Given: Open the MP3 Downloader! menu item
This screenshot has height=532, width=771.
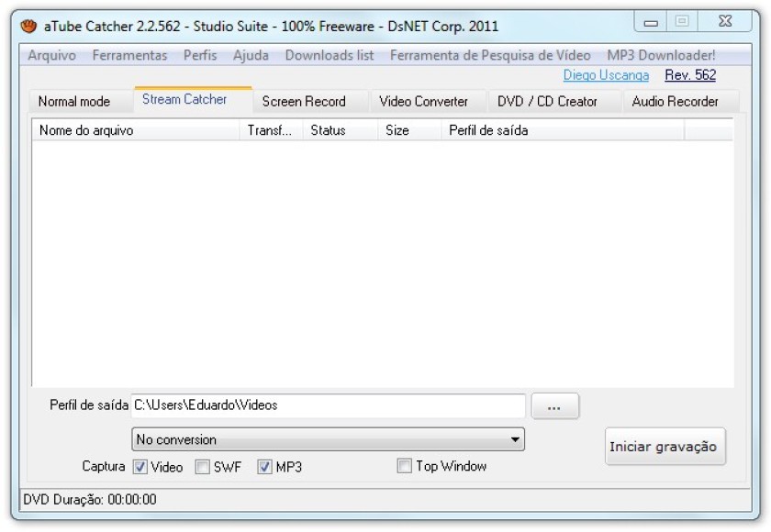Looking at the screenshot, I should coord(662,55).
